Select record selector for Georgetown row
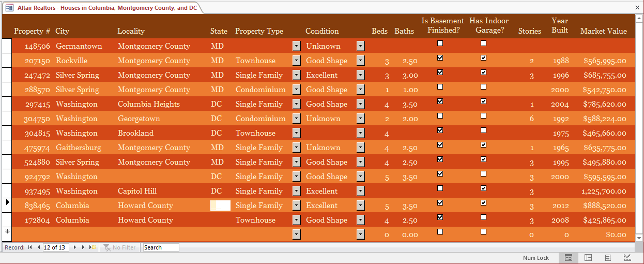Image resolution: width=644 pixels, height=264 pixels. point(6,119)
